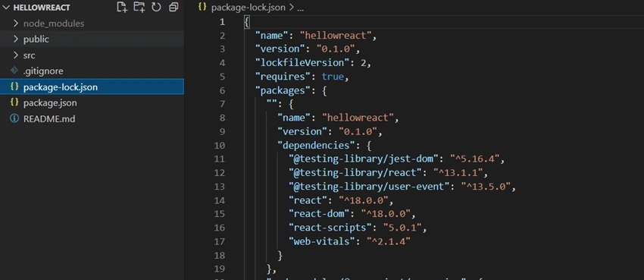
Task: Open the README.md file
Action: (92, 119)
